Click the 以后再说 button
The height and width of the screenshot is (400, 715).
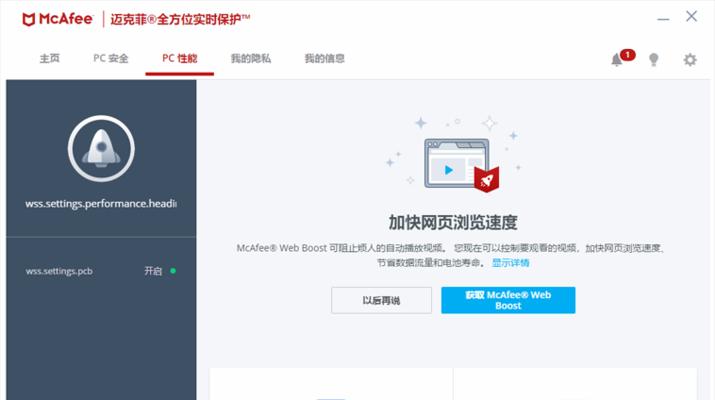(x=382, y=300)
